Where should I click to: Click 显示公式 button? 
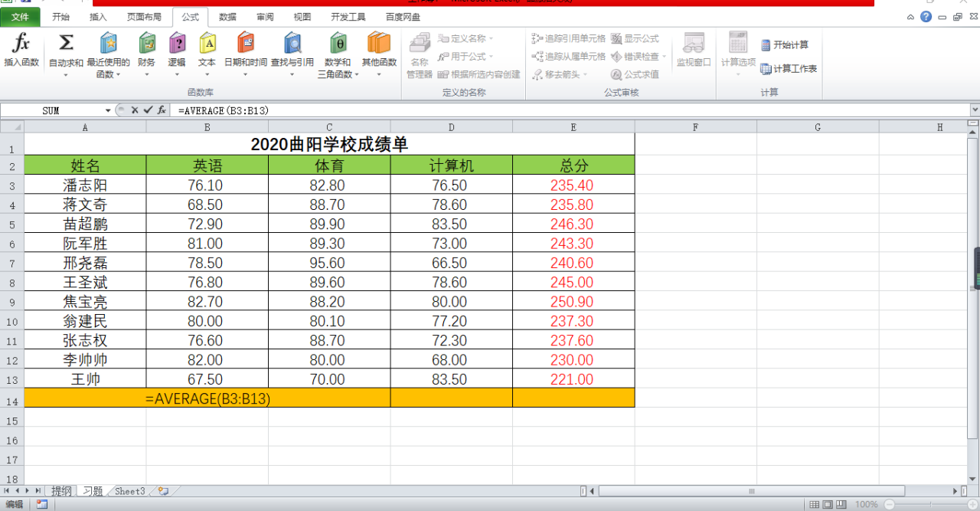click(x=635, y=38)
